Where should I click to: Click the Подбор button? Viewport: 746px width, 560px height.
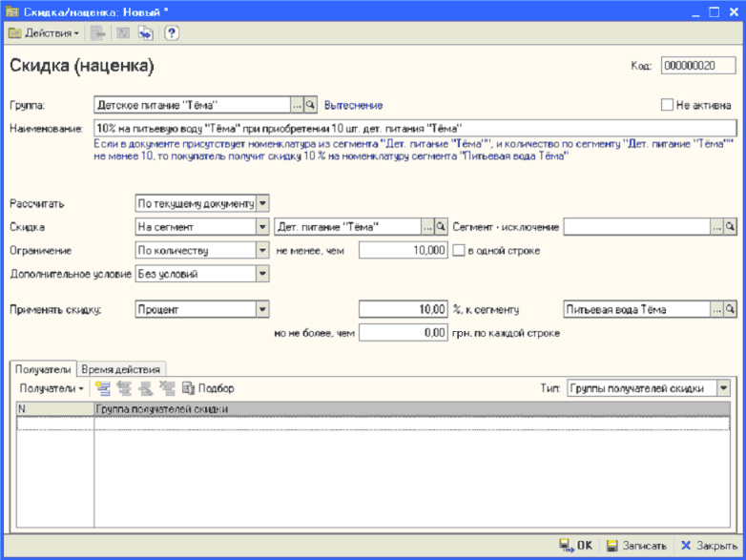pyautogui.click(x=208, y=388)
